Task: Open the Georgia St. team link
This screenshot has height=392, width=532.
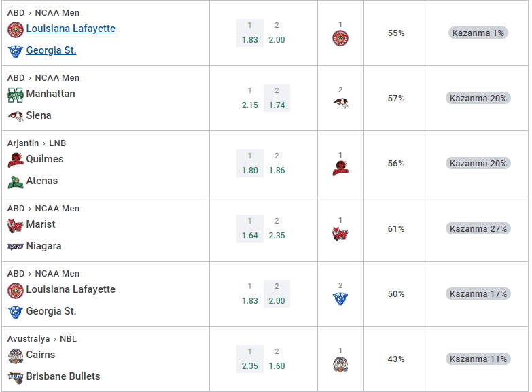Action: point(51,50)
